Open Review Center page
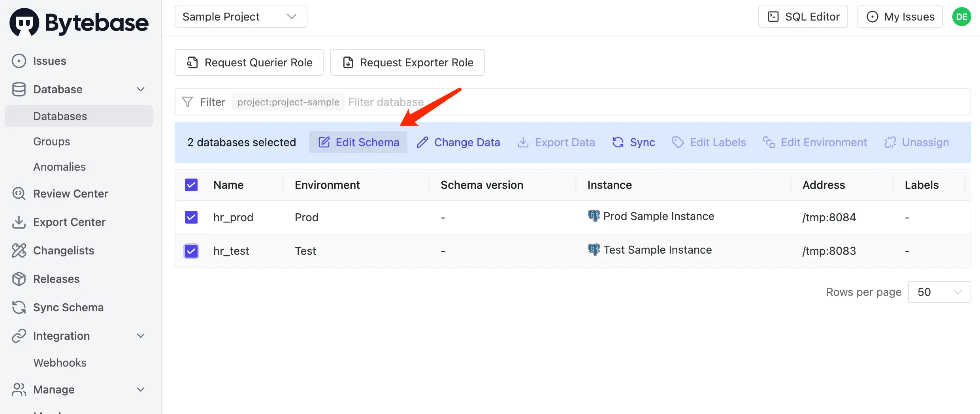The width and height of the screenshot is (980, 414). [71, 194]
